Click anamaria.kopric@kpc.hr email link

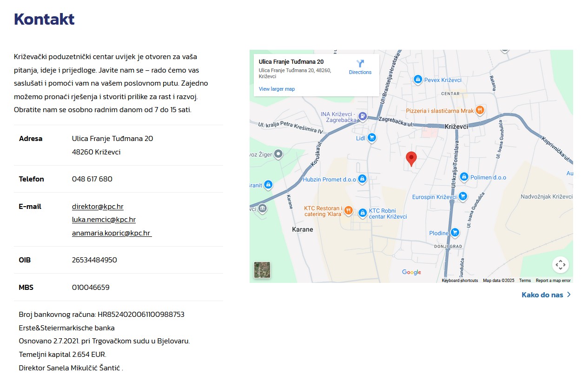111,233
